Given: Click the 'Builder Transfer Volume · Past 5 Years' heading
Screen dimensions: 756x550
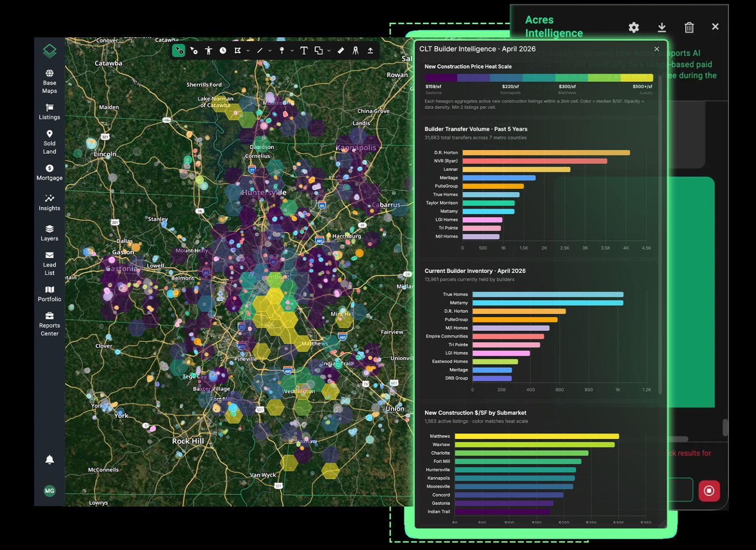Looking at the screenshot, I should [x=476, y=129].
